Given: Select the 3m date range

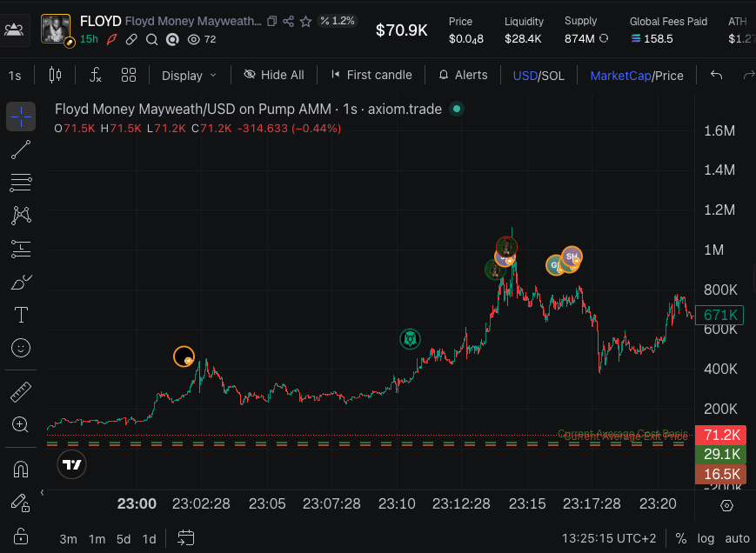Looking at the screenshot, I should 68,539.
